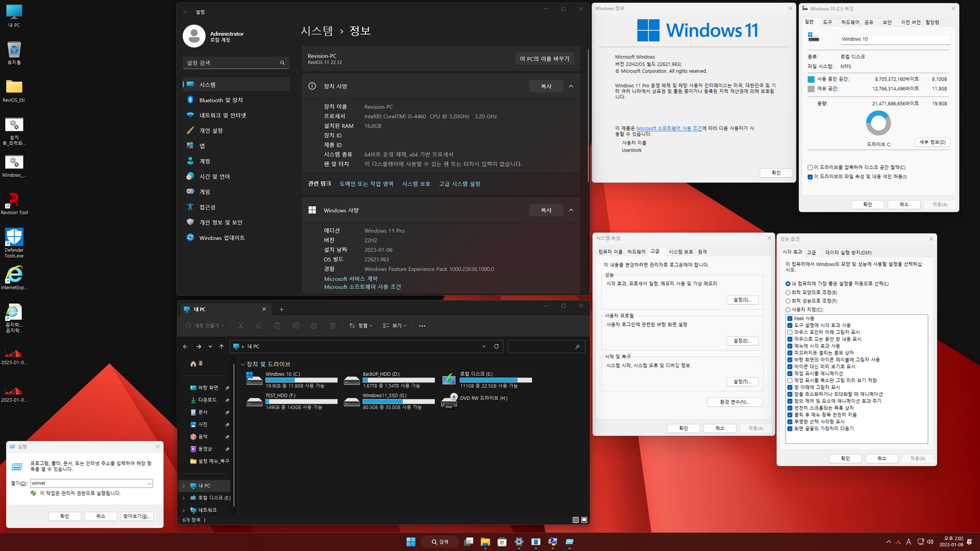Collapse the 장치 사양 section chevron
Image resolution: width=980 pixels, height=551 pixels.
[571, 86]
